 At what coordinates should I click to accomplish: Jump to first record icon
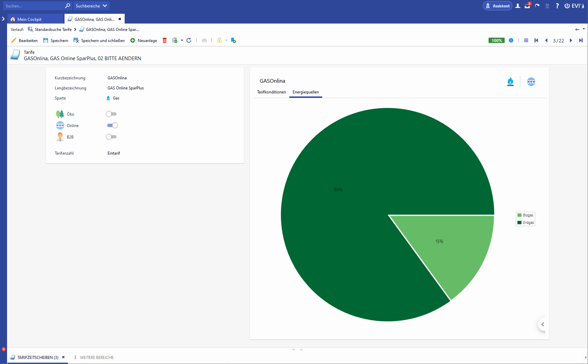(536, 40)
